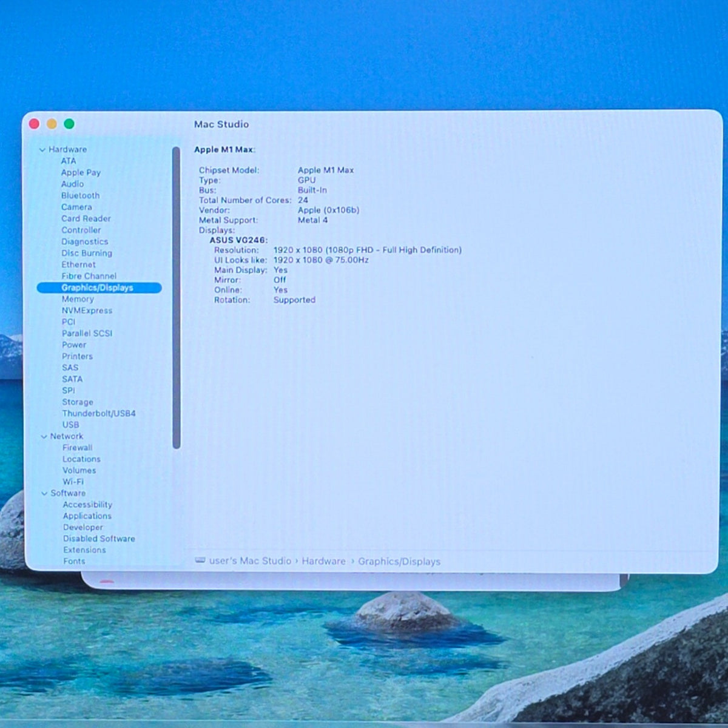Click the Software category label
Screen dimensions: 728x728
68,494
